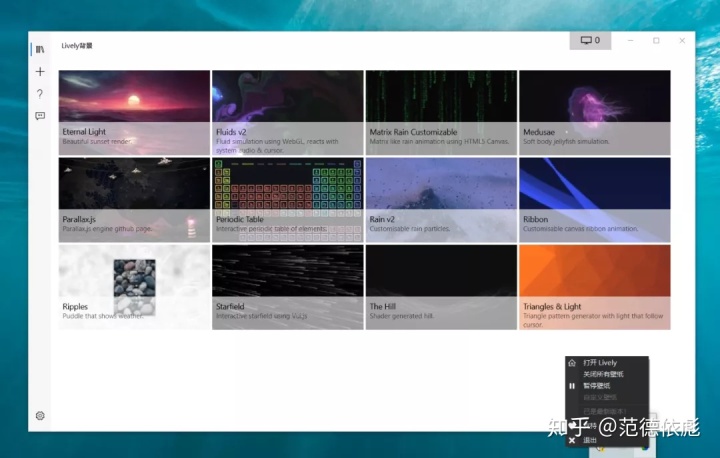Click the home icon in tray menu

[x=572, y=363]
